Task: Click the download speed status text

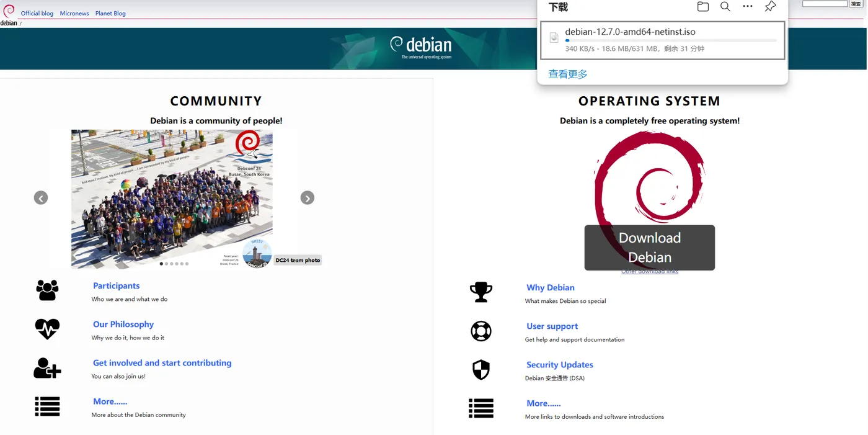Action: (x=635, y=48)
